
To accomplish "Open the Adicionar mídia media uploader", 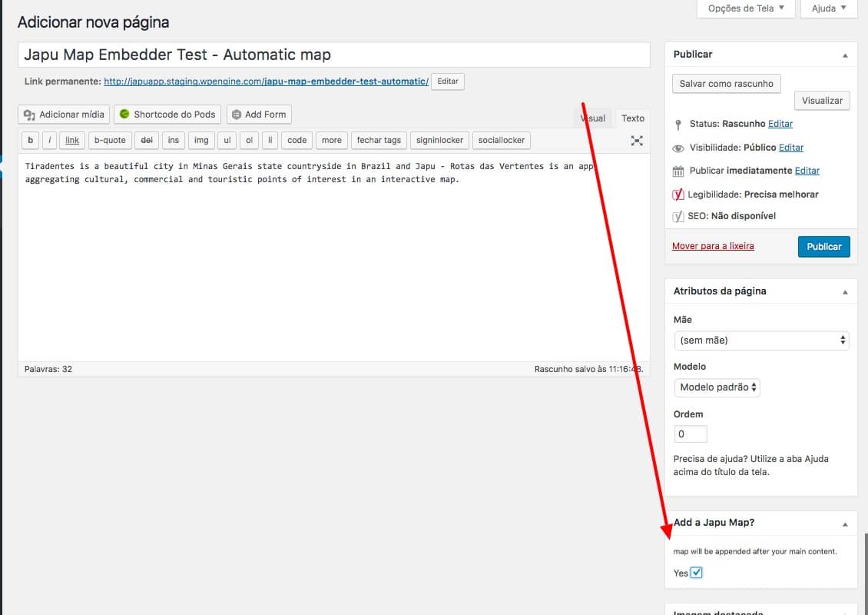I will 64,115.
